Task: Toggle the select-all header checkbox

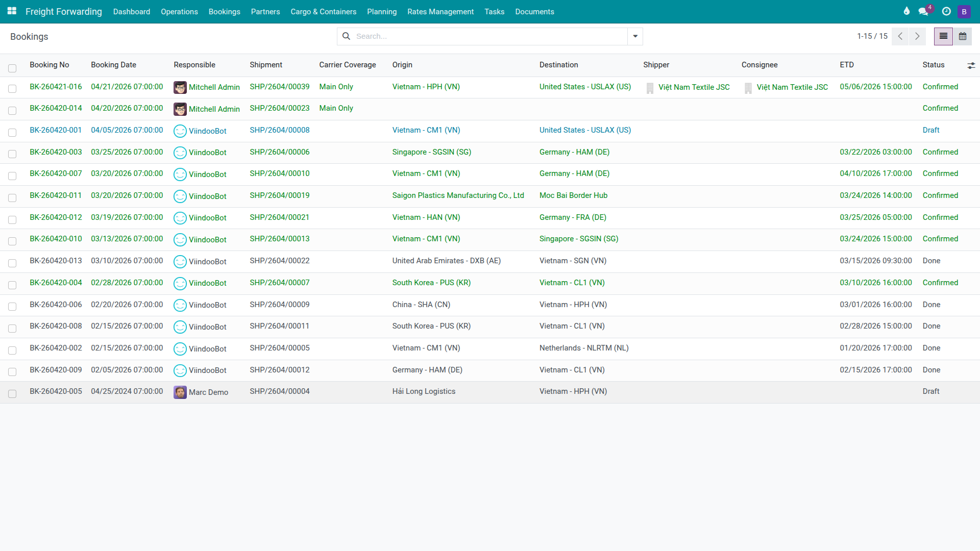Action: coord(12,68)
